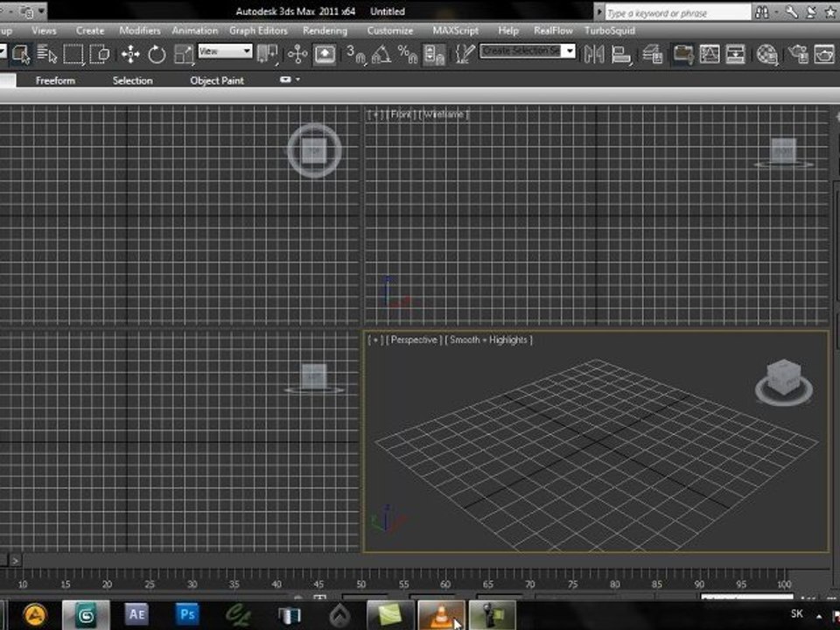Screen dimensions: 840x630
Task: Open the [Perspective] view label menu
Action: tap(414, 339)
